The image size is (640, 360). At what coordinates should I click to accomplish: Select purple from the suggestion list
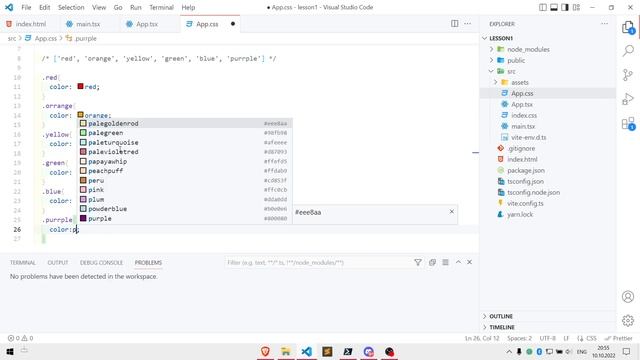tap(185, 218)
